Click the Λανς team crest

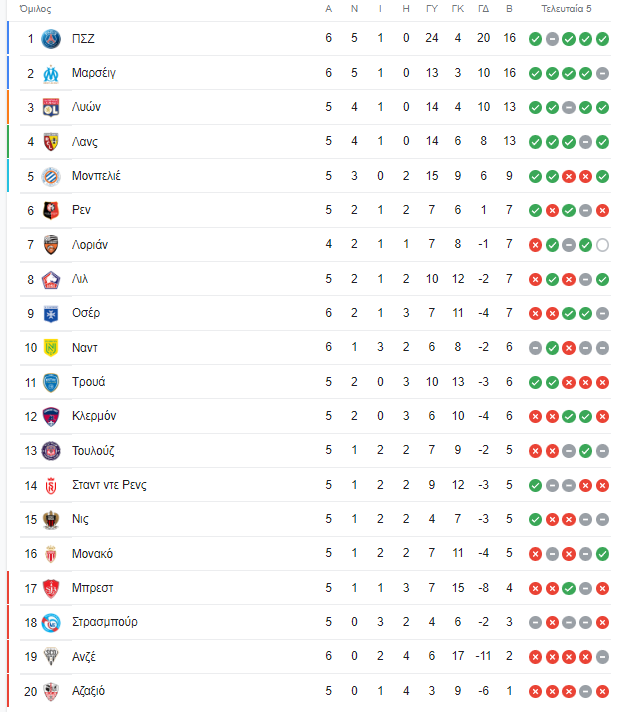(x=51, y=142)
